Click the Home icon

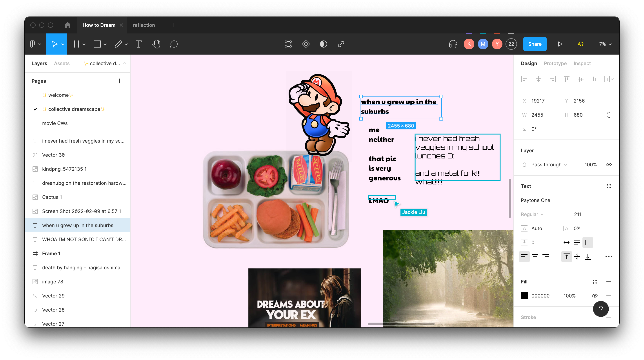point(67,25)
